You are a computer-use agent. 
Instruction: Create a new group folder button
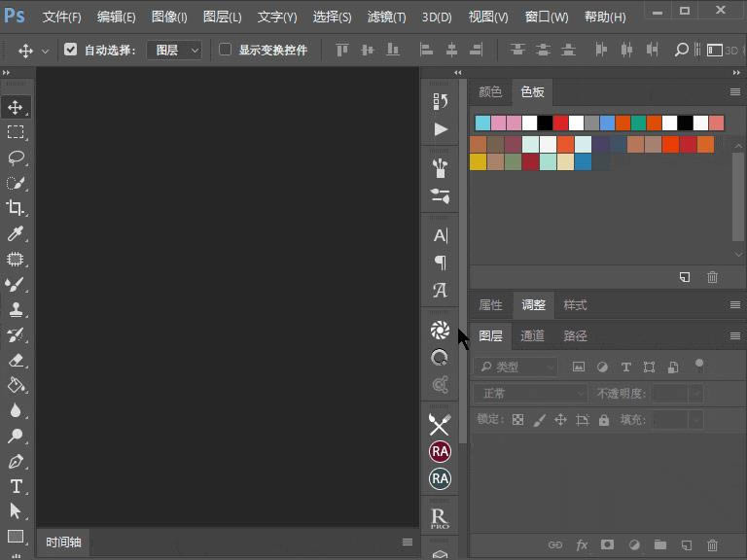pyautogui.click(x=659, y=544)
